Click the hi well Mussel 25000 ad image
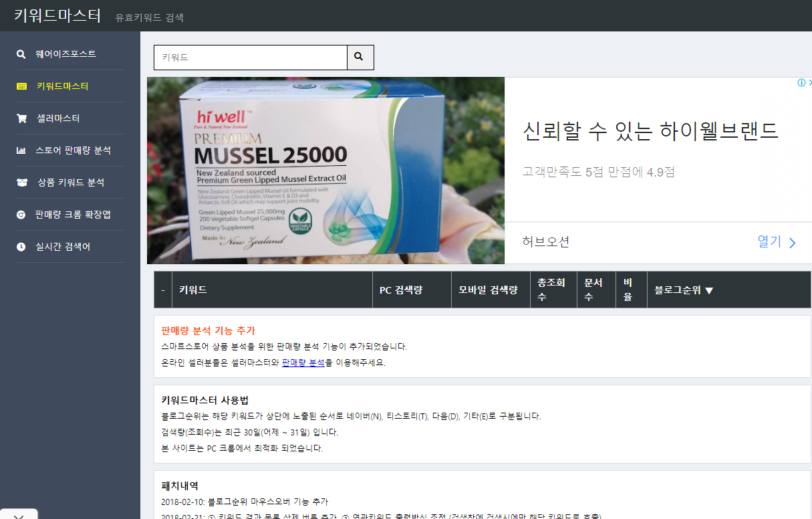The width and height of the screenshot is (812, 519). (325, 171)
